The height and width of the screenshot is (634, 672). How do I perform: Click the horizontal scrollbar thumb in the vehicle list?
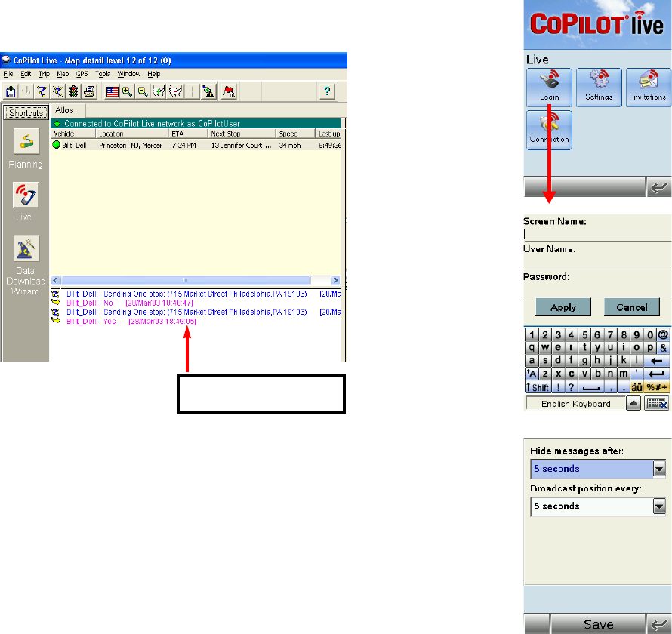(185, 280)
